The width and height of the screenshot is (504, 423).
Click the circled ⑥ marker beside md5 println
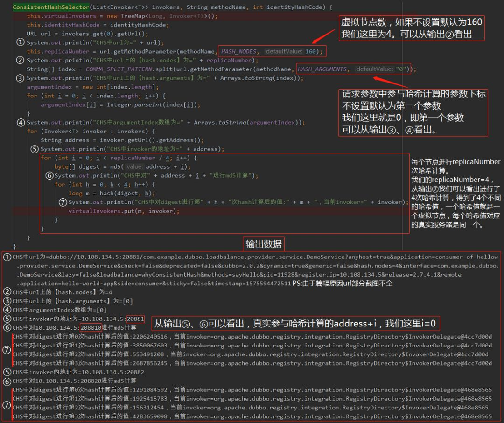click(50, 175)
